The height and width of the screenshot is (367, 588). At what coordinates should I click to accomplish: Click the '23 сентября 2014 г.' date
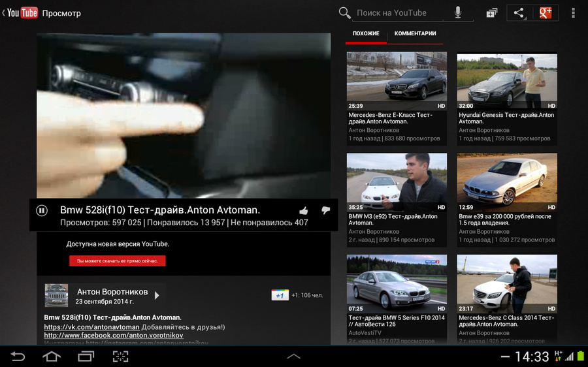[105, 302]
